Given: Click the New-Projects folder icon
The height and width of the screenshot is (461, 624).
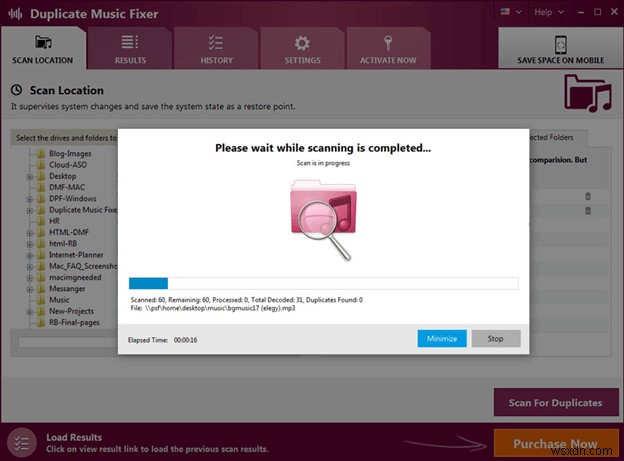Looking at the screenshot, I should [41, 311].
